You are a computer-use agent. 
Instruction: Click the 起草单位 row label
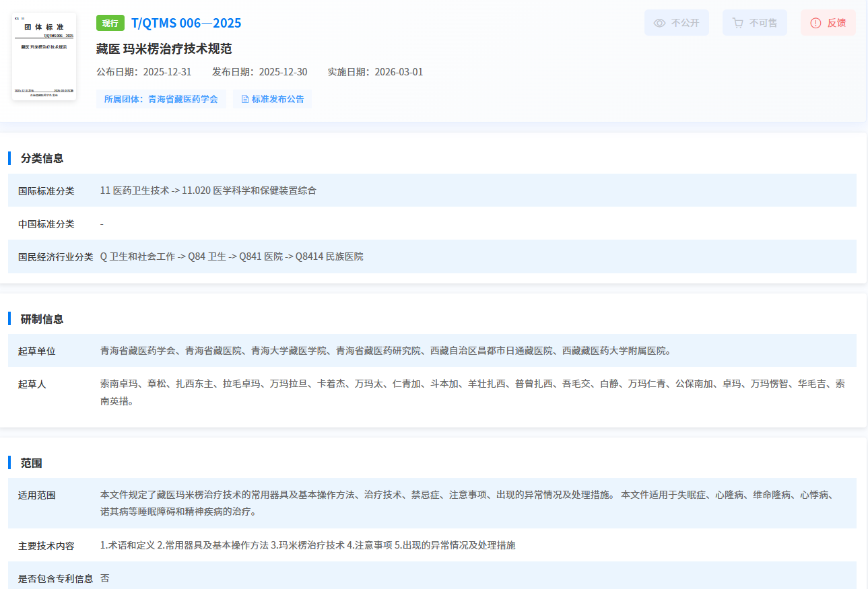pos(37,351)
